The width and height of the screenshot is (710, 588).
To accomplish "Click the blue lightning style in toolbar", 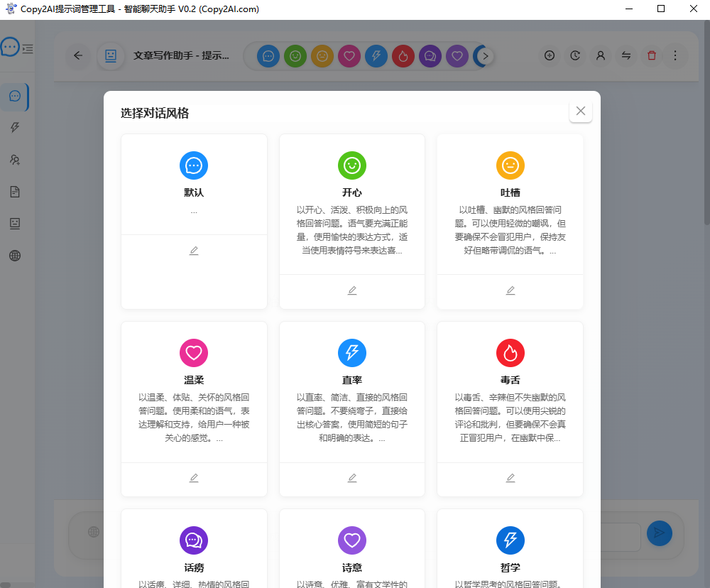I will click(376, 56).
